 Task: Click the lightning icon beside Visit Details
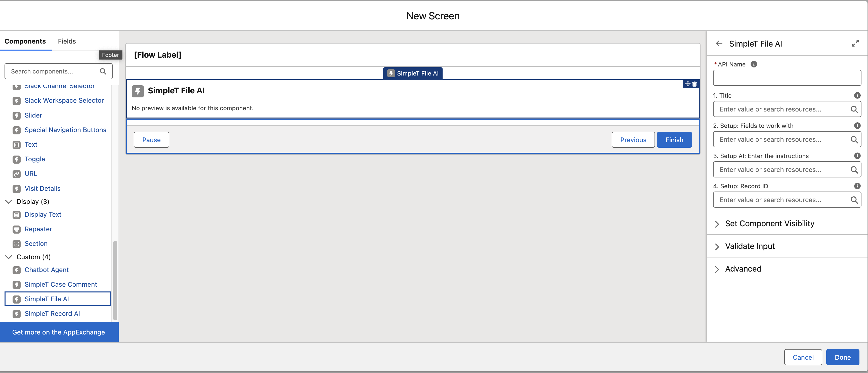[x=17, y=189]
